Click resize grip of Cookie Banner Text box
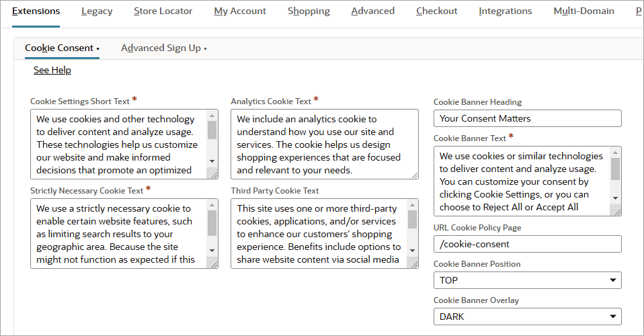The image size is (644, 336). pos(617,212)
